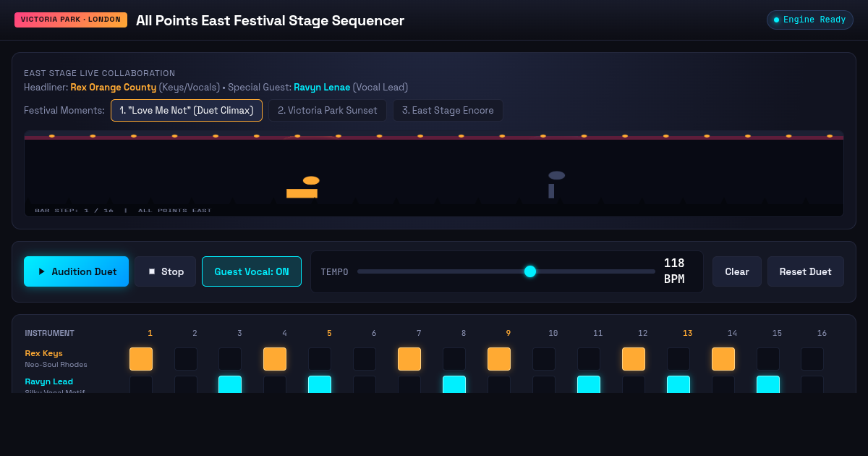The height and width of the screenshot is (456, 868).
Task: Enable Rex Keys step 5
Action: (x=320, y=359)
